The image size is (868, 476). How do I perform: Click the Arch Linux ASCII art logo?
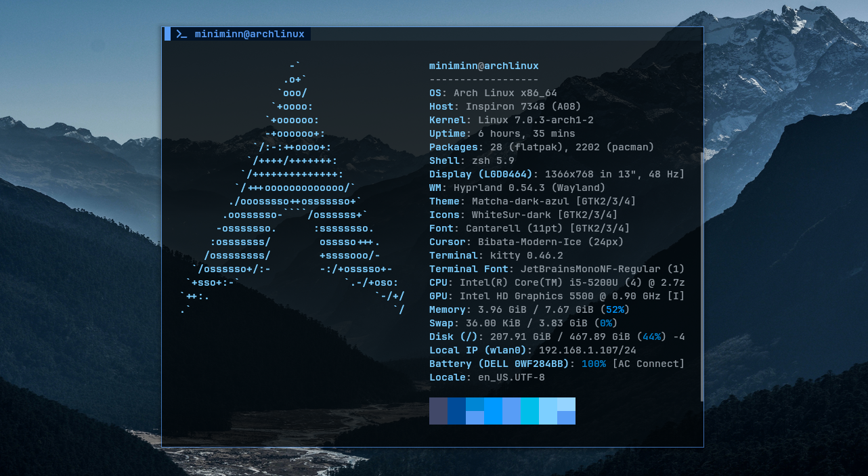(292, 188)
